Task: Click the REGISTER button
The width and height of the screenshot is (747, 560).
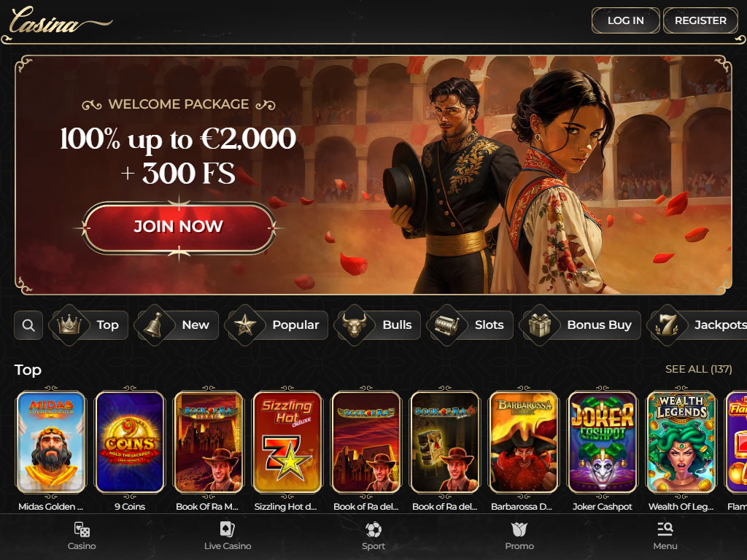Action: (700, 20)
